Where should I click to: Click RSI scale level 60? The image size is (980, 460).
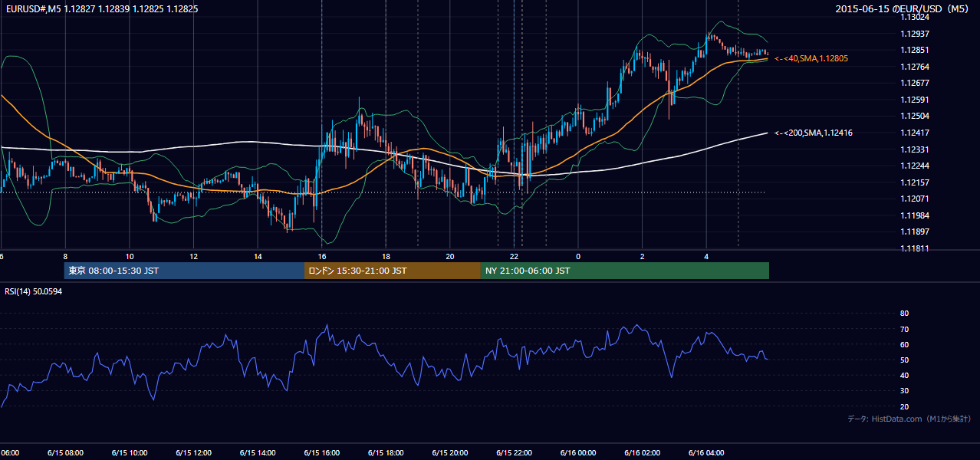(904, 344)
